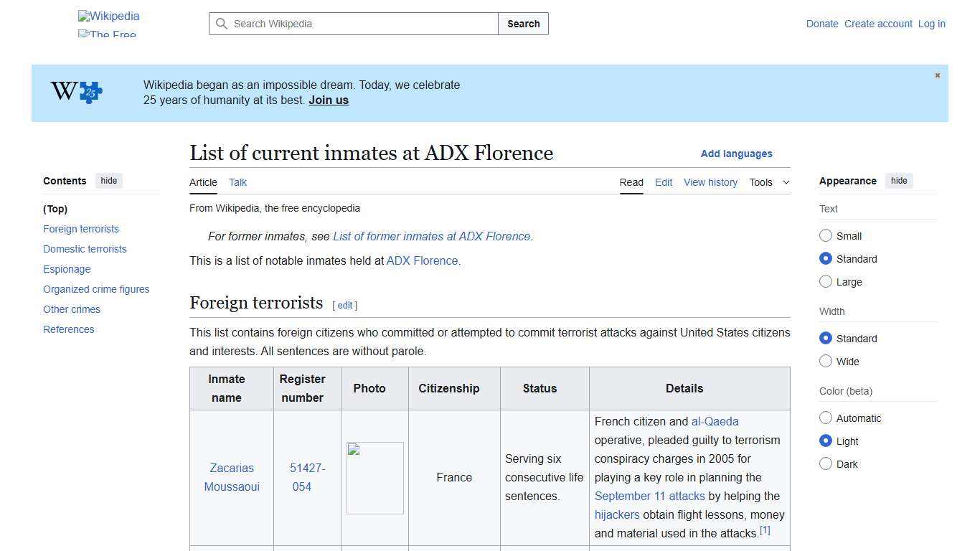Image resolution: width=980 pixels, height=551 pixels.
Task: Select Automatic color mode
Action: pyautogui.click(x=826, y=418)
